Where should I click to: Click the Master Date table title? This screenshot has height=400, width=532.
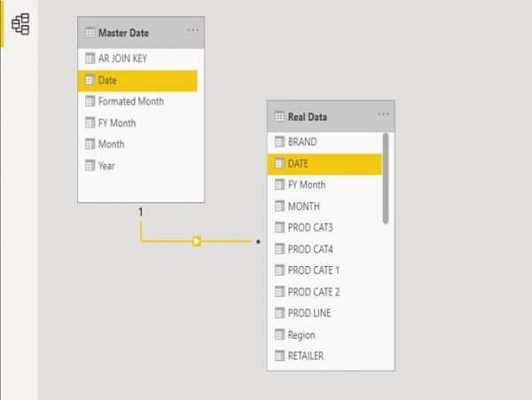[123, 33]
